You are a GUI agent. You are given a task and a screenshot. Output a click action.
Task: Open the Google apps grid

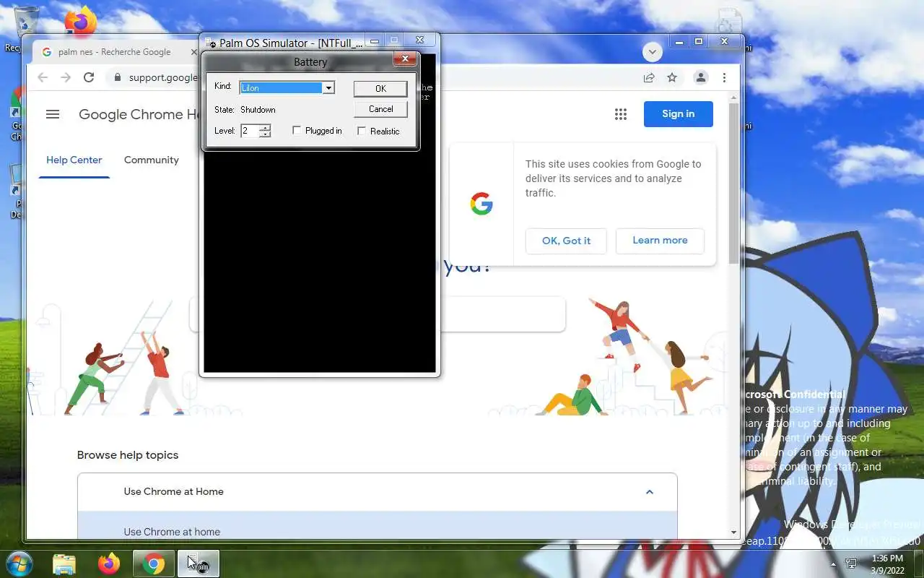620,114
